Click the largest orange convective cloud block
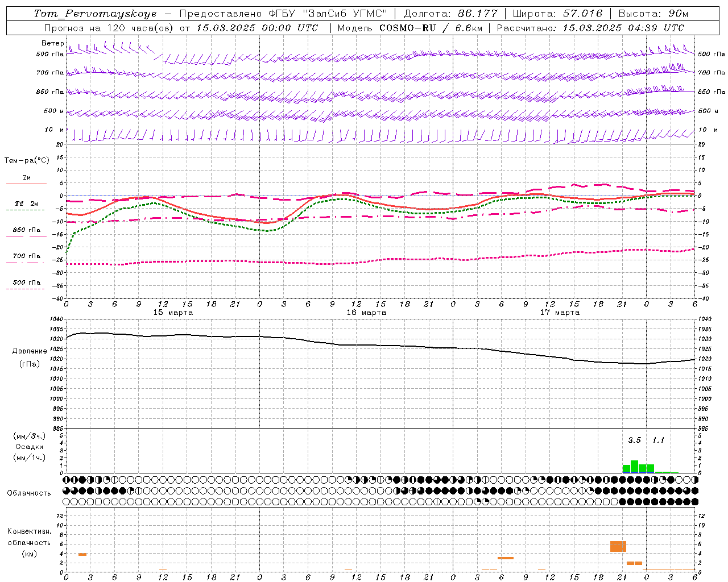 [x=618, y=546]
